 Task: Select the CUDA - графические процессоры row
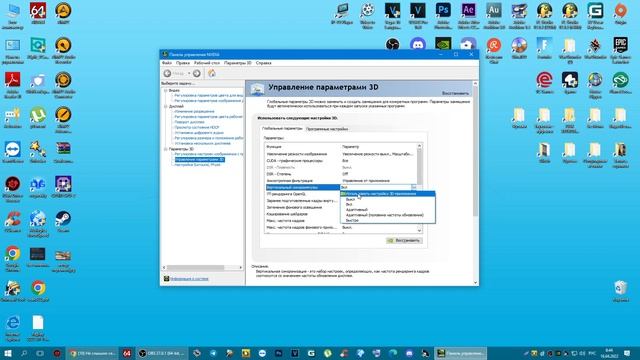341,161
